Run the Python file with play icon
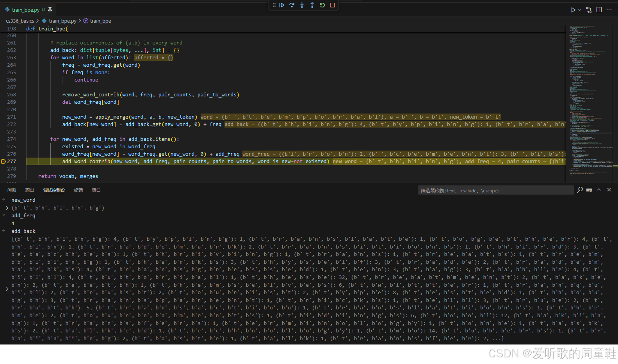The height and width of the screenshot is (364, 618). coord(573,10)
